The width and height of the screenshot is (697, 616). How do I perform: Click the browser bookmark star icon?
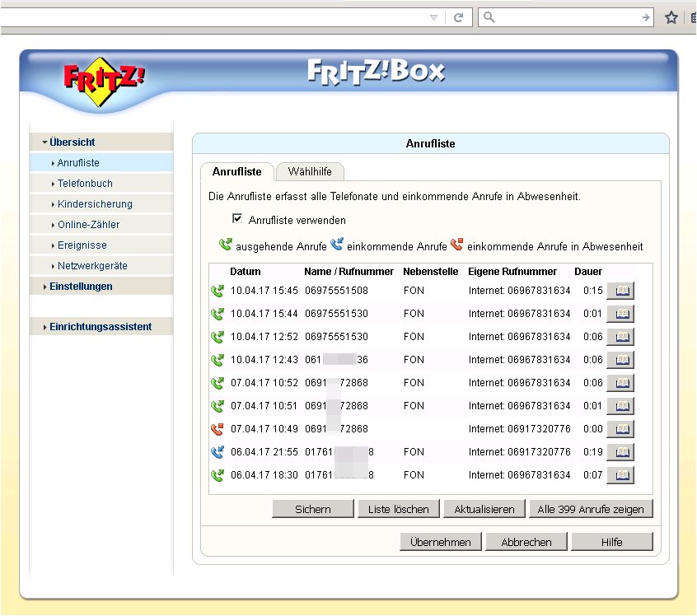(x=671, y=18)
